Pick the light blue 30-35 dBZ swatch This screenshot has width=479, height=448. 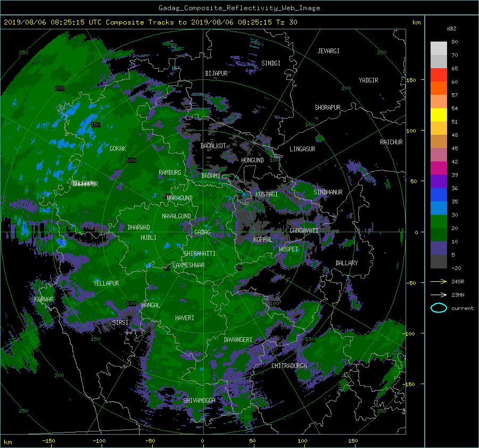pyautogui.click(x=439, y=208)
